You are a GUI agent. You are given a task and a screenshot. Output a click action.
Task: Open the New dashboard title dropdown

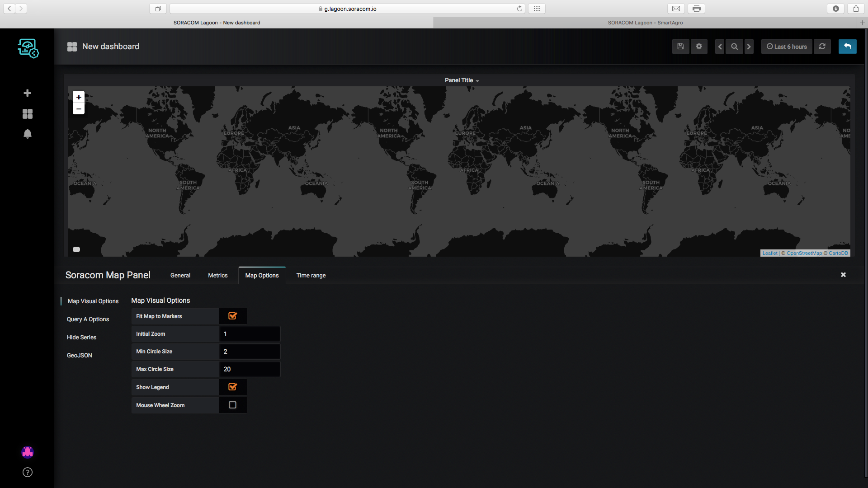110,47
